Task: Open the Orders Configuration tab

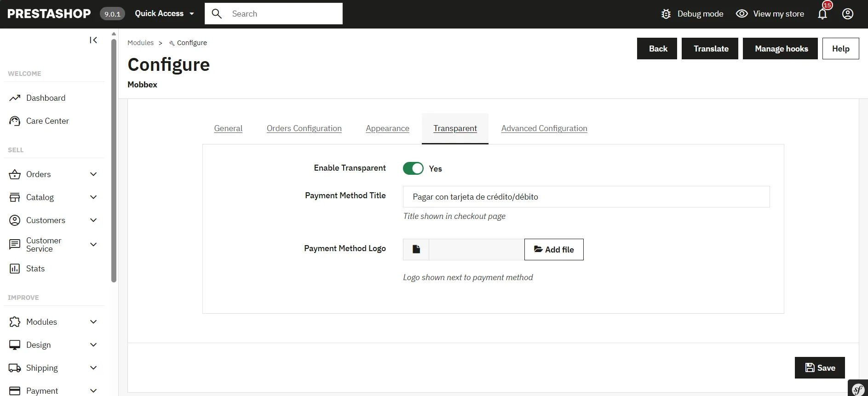Action: click(304, 128)
